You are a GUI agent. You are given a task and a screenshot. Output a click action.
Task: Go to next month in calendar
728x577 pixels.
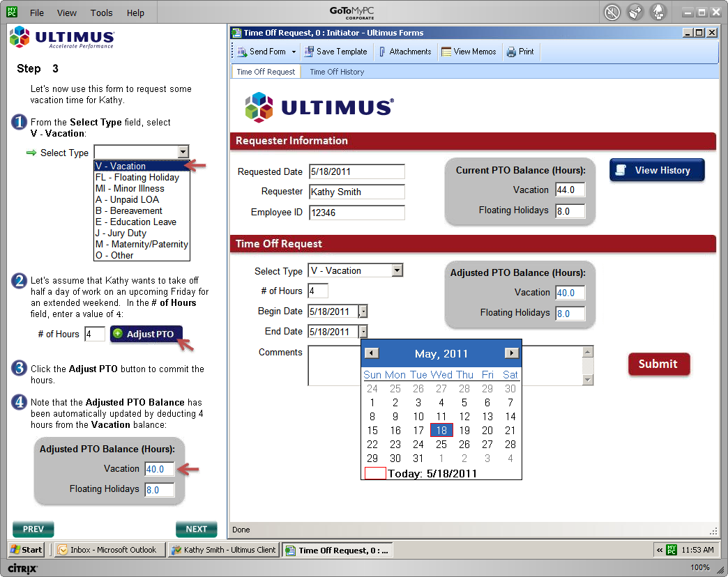coord(511,353)
